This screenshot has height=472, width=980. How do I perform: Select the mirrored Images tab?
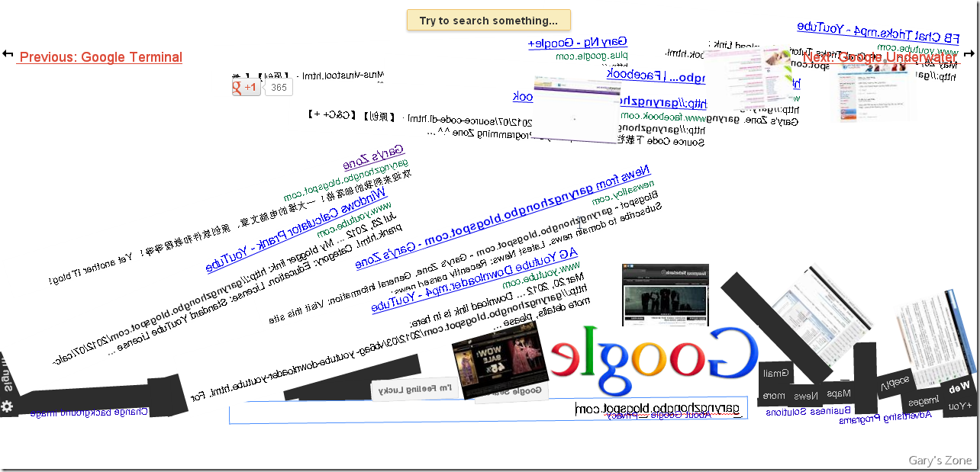click(922, 402)
